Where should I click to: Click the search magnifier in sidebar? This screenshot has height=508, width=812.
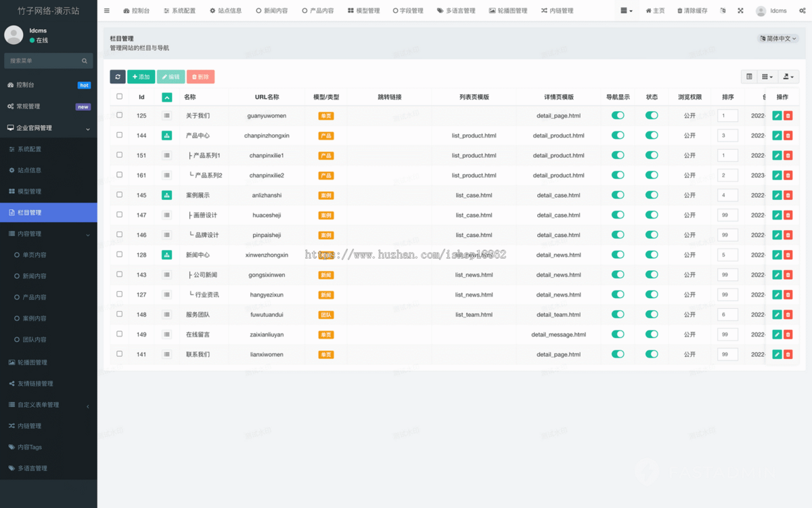(85, 61)
